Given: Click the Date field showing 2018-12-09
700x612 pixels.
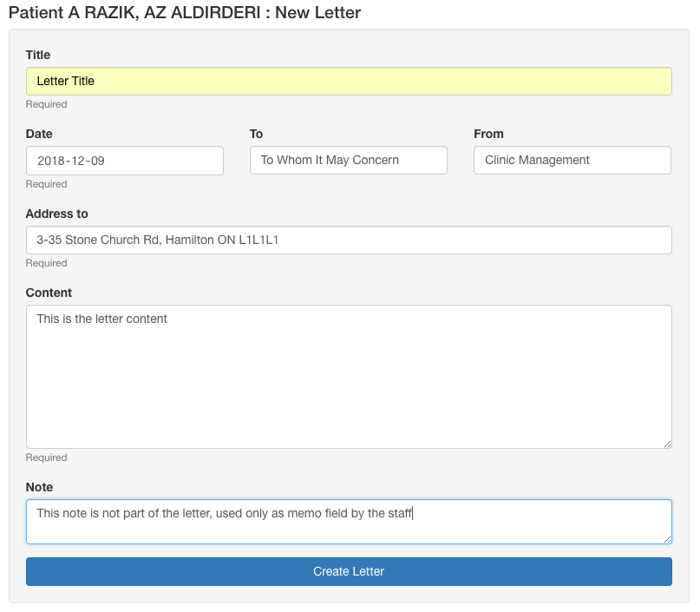Looking at the screenshot, I should tap(125, 161).
